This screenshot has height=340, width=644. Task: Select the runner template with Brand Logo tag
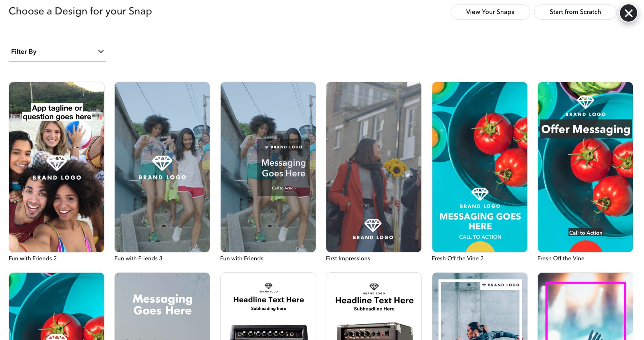(x=480, y=306)
